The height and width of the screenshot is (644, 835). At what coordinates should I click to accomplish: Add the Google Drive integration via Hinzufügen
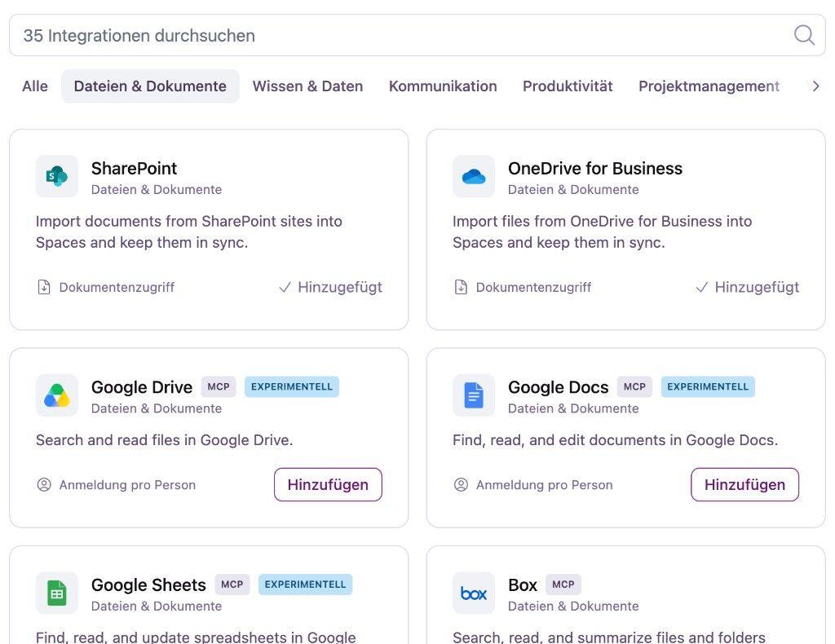328,485
